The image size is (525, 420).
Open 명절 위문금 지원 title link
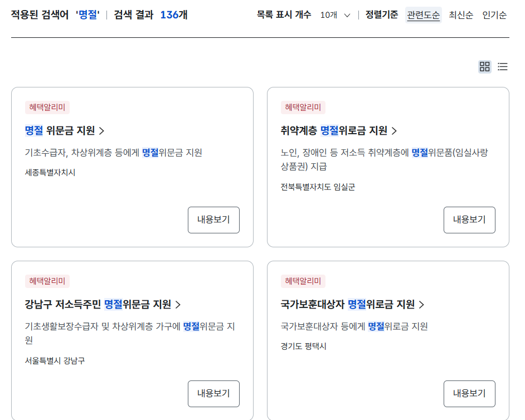click(60, 131)
